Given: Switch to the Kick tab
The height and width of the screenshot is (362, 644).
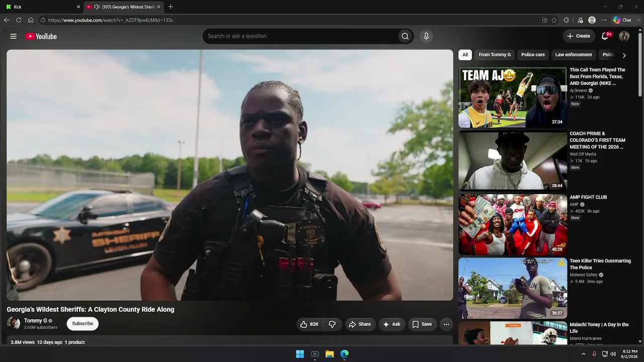Looking at the screenshot, I should pyautogui.click(x=41, y=7).
